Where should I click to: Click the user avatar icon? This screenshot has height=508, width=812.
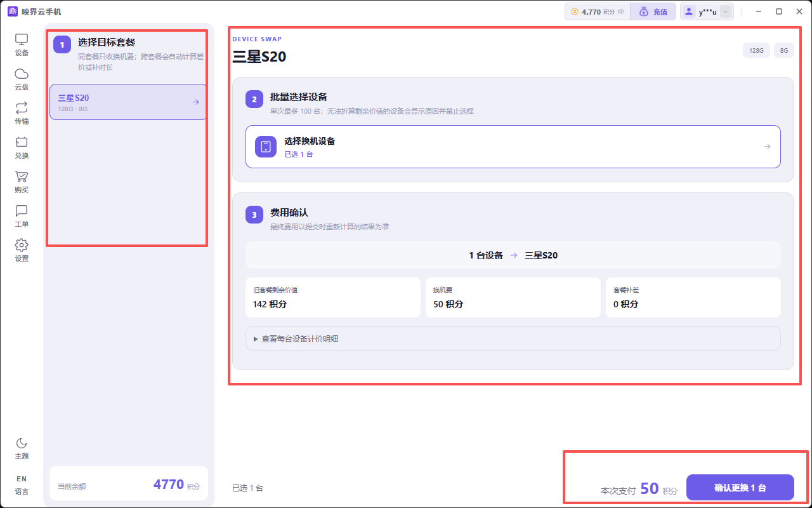(689, 11)
